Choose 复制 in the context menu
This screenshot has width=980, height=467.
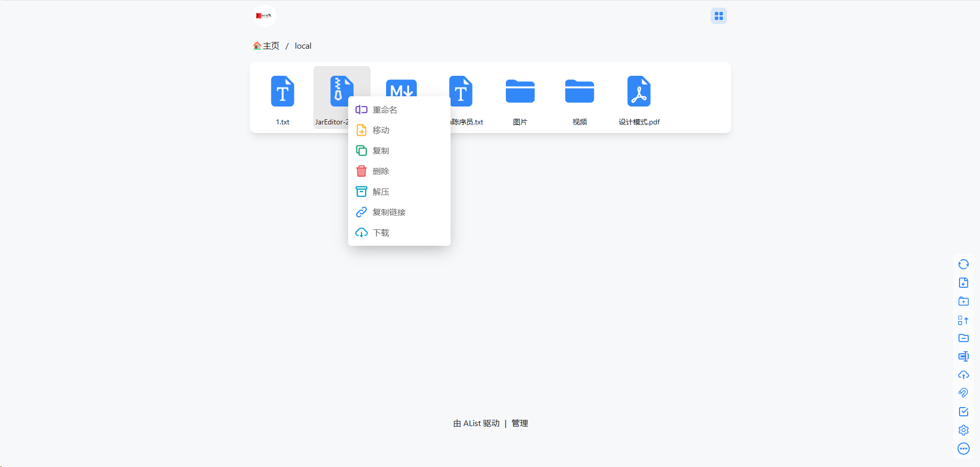click(399, 151)
